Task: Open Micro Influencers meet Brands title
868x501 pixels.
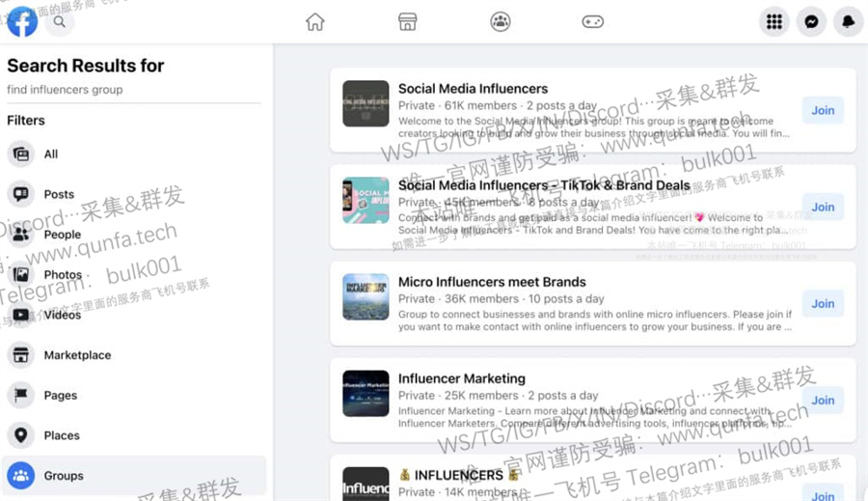Action: [x=492, y=282]
